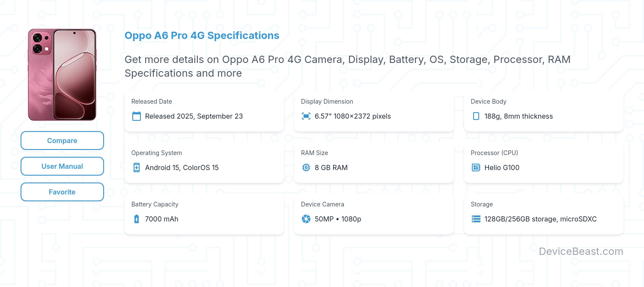This screenshot has width=644, height=287.
Task: Open the Compare option
Action: [62, 141]
